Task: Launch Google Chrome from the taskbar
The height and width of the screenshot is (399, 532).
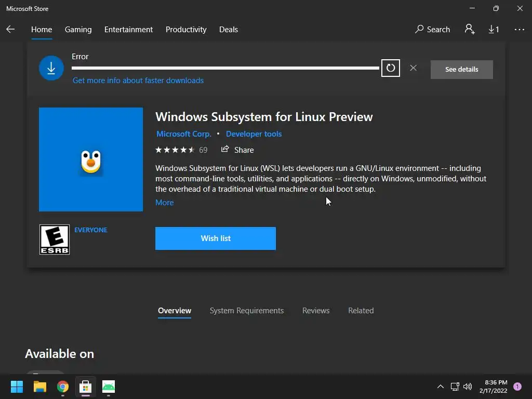Action: click(x=63, y=387)
